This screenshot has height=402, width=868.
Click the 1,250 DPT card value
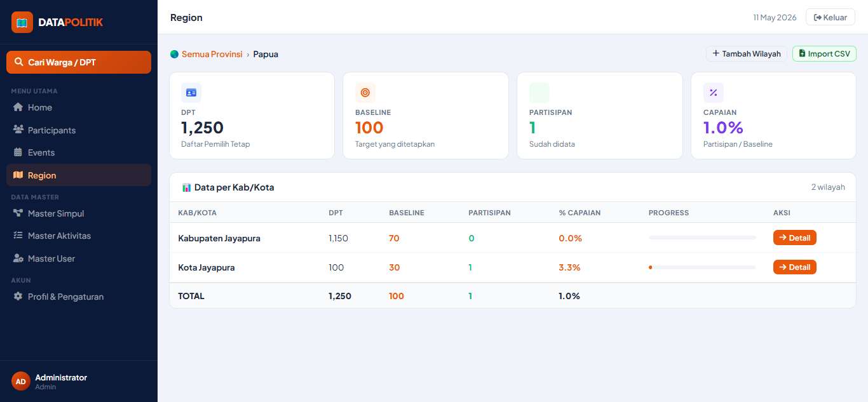point(202,128)
